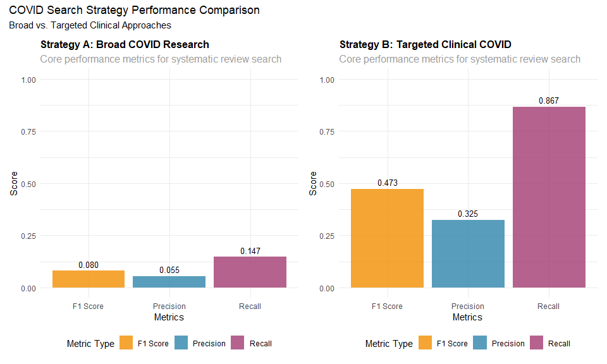Click the Precision swatch in Strategy B legend

pos(481,343)
